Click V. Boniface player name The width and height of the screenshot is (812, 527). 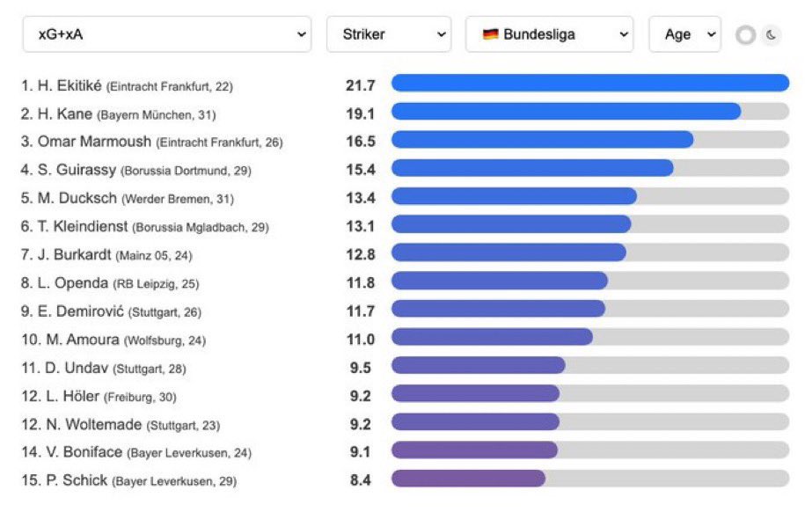(x=84, y=452)
